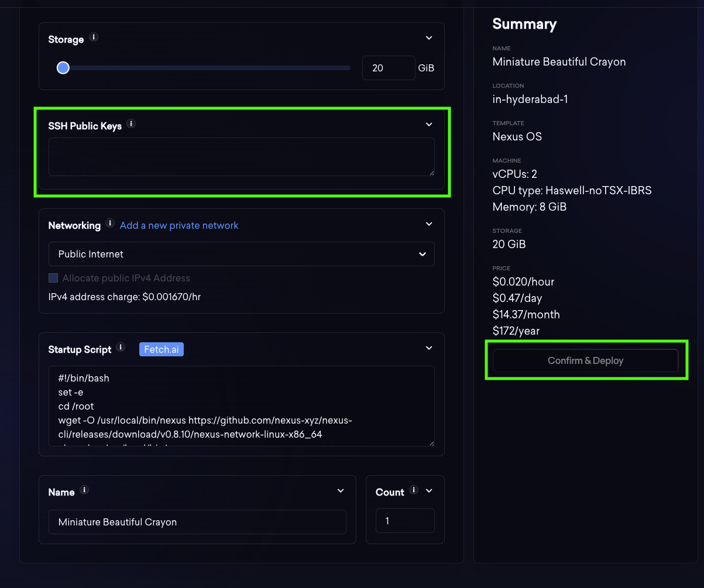Click Add a new private network link
Screen dimensions: 704x588
179,226
